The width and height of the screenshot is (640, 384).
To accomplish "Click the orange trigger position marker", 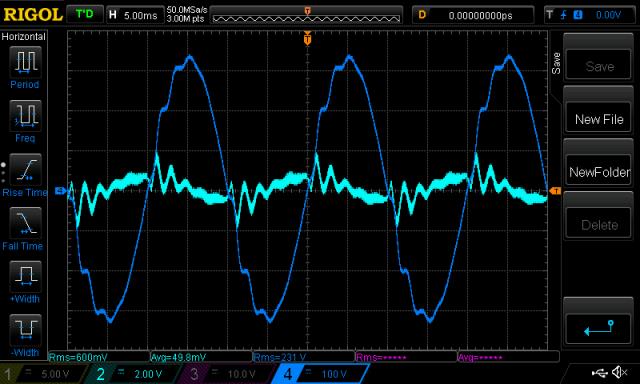I will pyautogui.click(x=307, y=39).
